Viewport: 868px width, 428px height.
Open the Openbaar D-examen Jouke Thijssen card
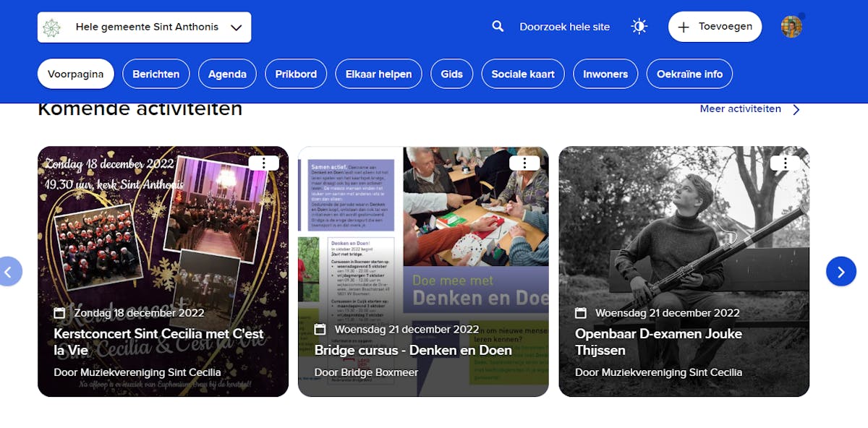[x=684, y=342]
